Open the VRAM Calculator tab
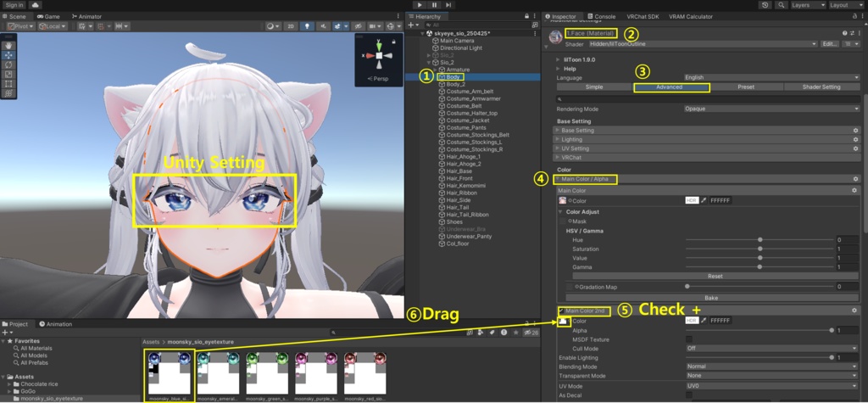The image size is (868, 403). click(x=690, y=17)
